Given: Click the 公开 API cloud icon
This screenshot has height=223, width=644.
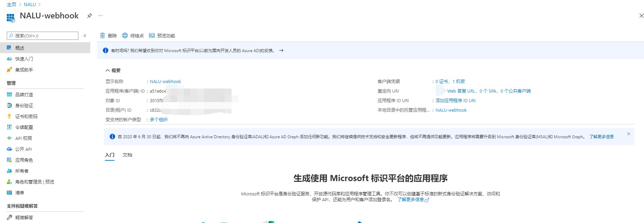Looking at the screenshot, I should tap(9, 149).
